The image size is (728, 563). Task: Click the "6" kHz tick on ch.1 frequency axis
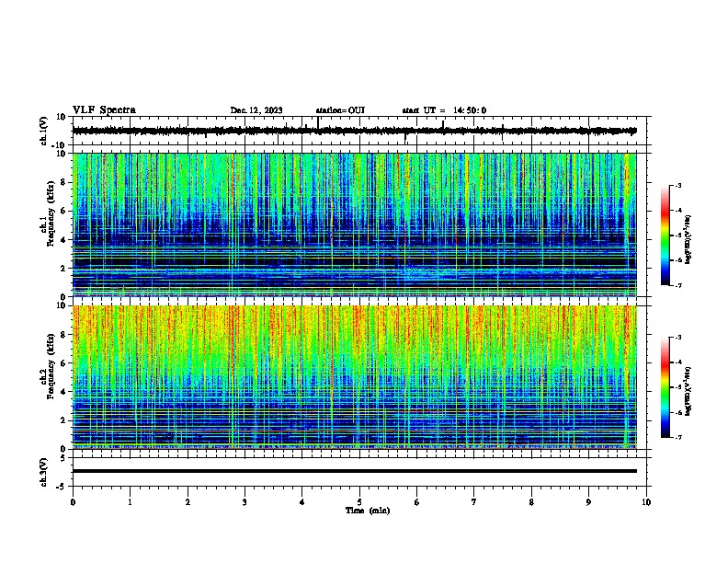pyautogui.click(x=63, y=212)
